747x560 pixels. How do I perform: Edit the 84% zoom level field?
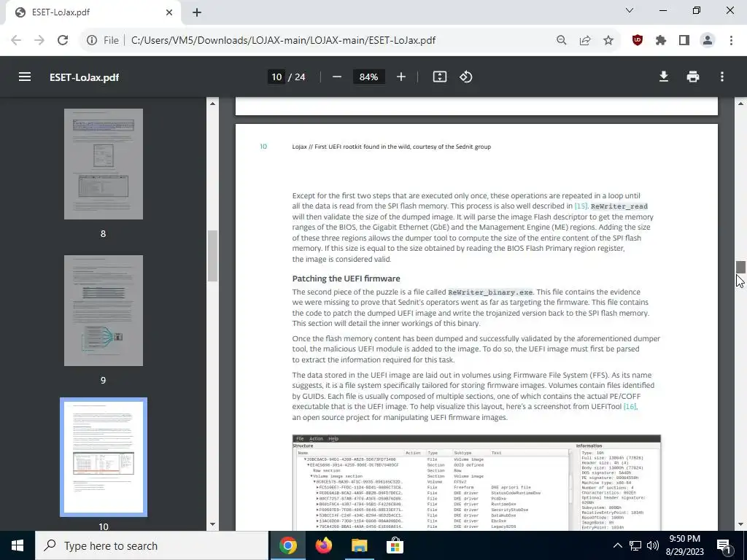[368, 77]
